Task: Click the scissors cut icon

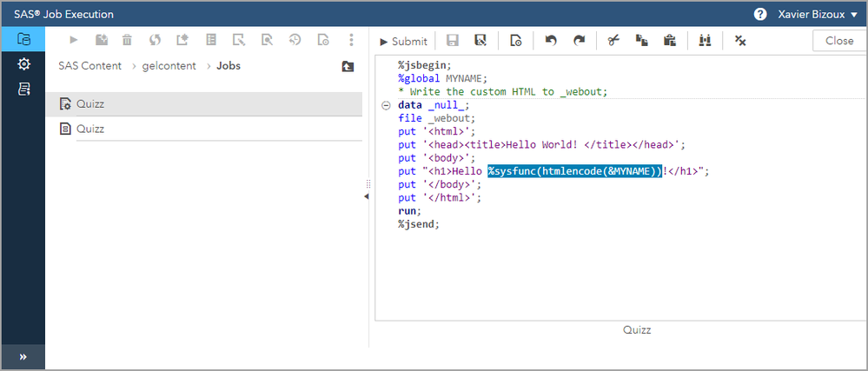Action: (614, 41)
